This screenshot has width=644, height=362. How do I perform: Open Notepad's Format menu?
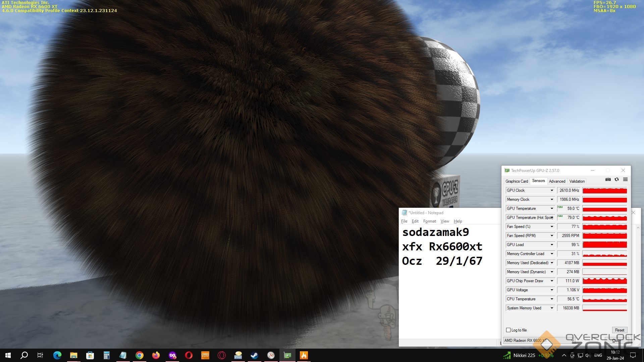coord(429,221)
